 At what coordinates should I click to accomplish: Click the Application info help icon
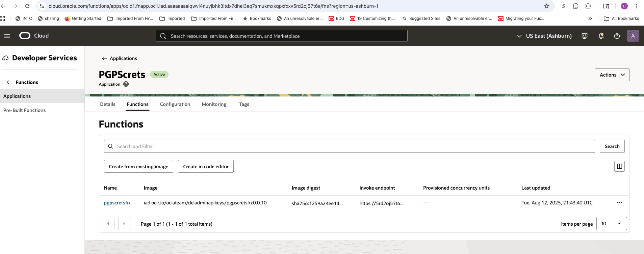(x=126, y=84)
